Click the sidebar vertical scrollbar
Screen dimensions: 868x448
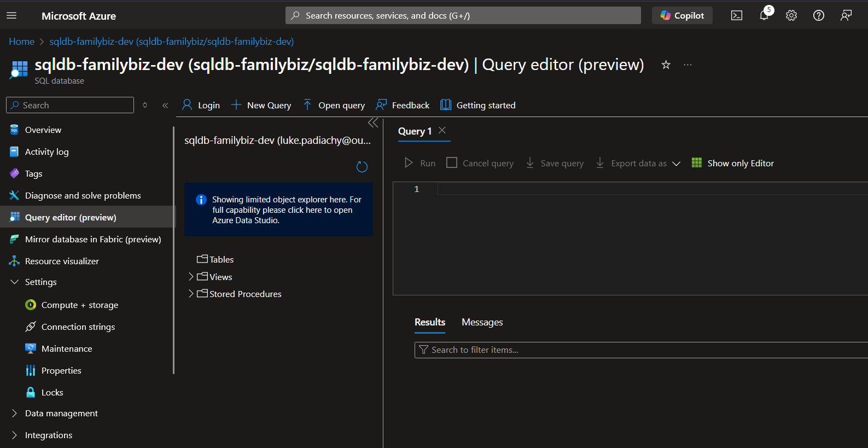coord(173,251)
